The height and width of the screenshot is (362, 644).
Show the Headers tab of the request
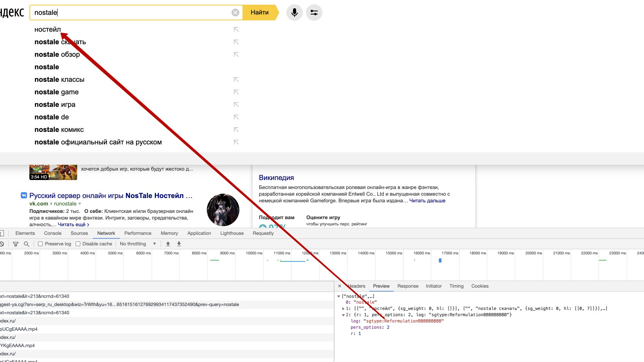click(x=356, y=286)
